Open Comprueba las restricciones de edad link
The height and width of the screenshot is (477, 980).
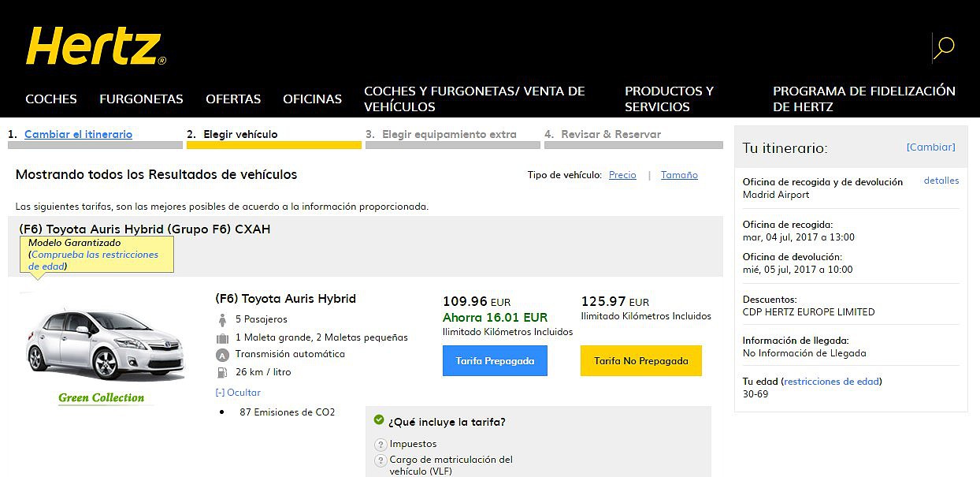pos(95,260)
